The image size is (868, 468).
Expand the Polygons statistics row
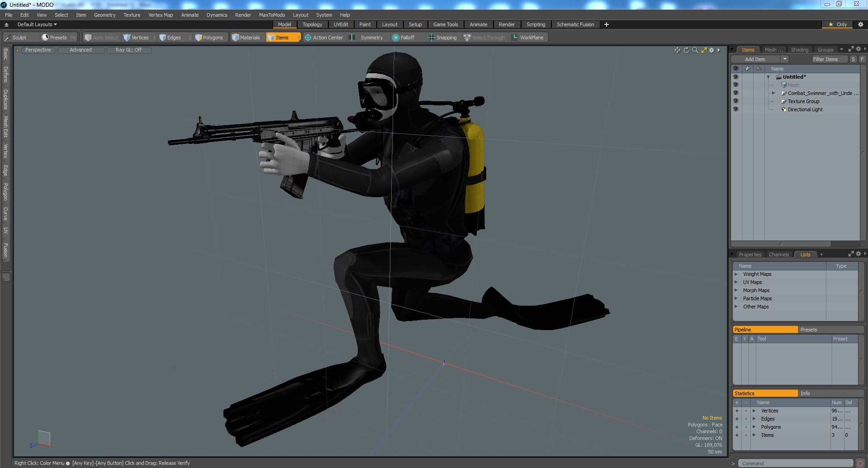[x=754, y=427]
